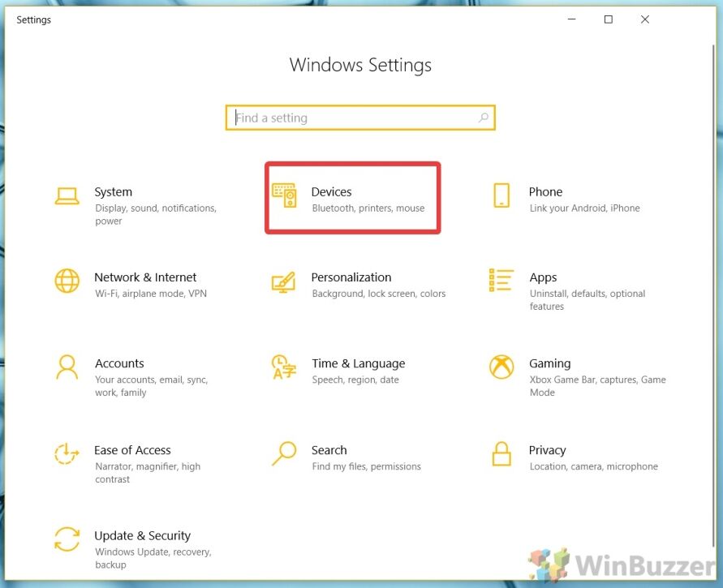Open Time & Language settings title
The width and height of the screenshot is (723, 588).
[x=359, y=363]
